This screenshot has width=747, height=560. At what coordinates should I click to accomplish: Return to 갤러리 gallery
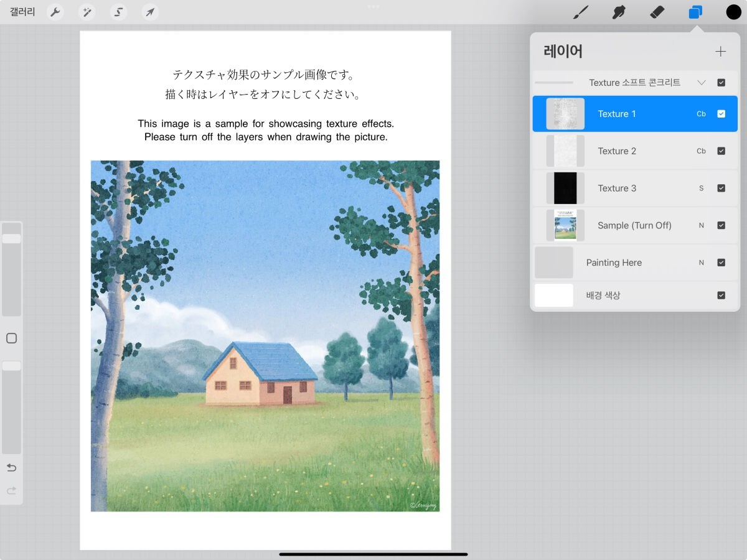pyautogui.click(x=22, y=12)
